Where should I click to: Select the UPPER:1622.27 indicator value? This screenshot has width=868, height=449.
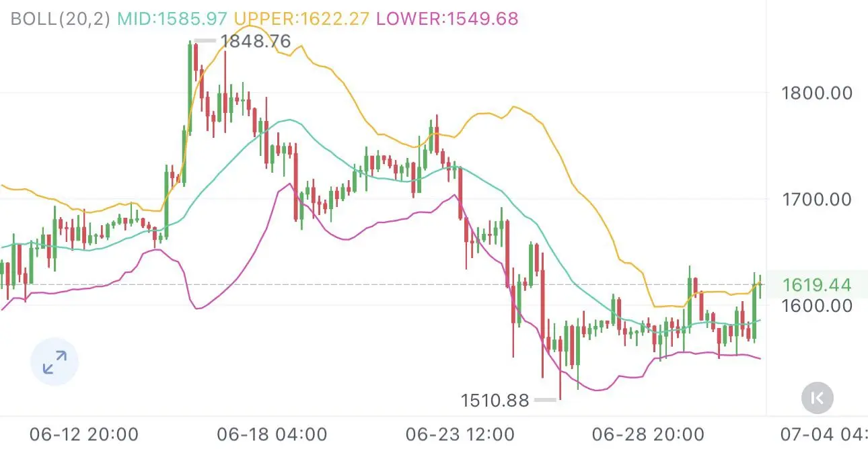click(302, 18)
